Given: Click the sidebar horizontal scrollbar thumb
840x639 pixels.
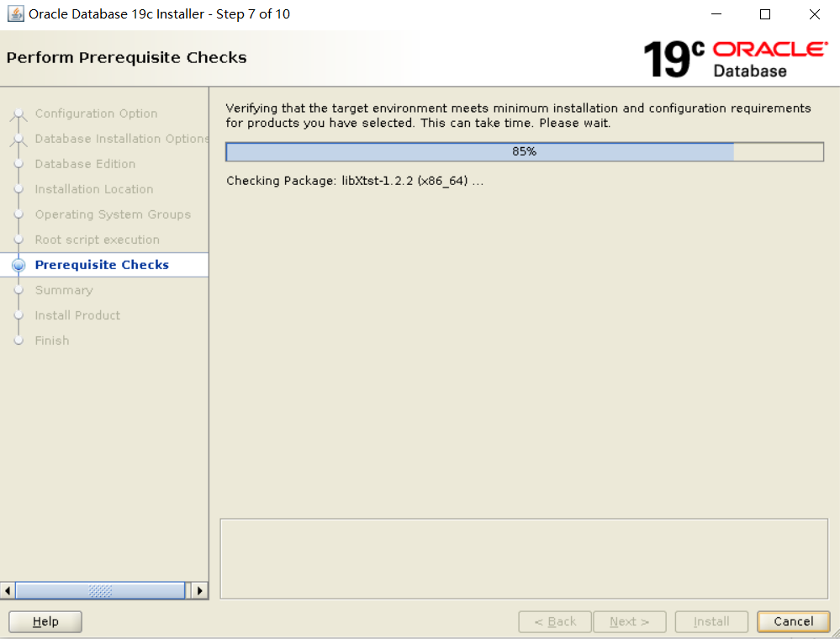Looking at the screenshot, I should pyautogui.click(x=100, y=591).
